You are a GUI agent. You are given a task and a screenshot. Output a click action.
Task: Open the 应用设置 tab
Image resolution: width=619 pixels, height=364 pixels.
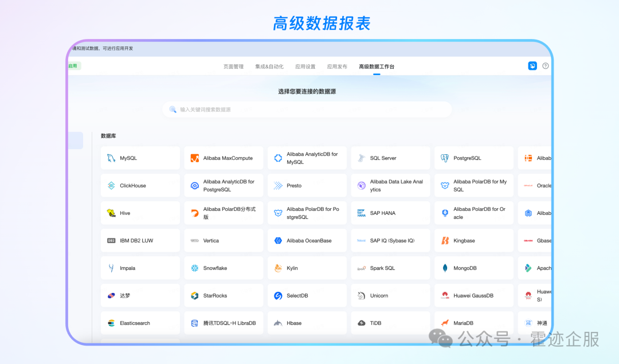[305, 66]
